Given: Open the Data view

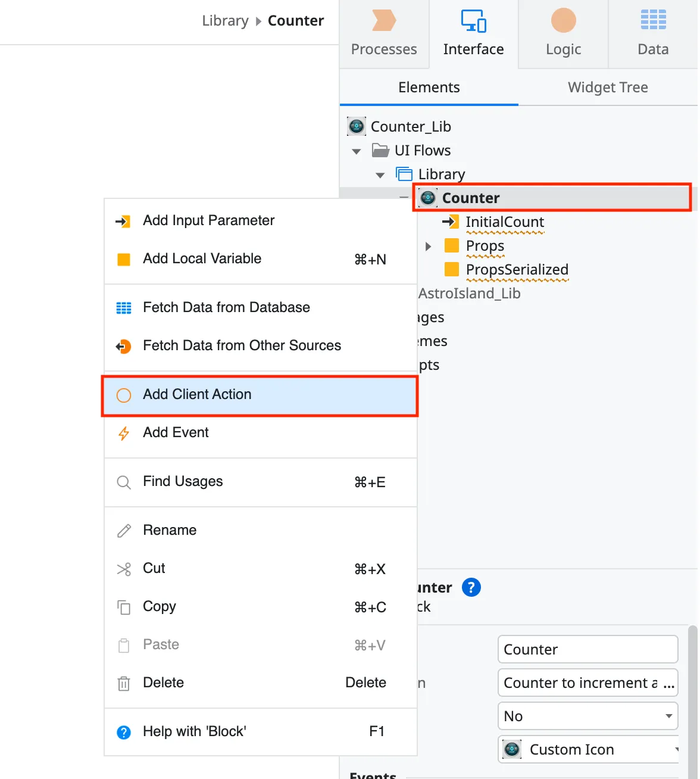Looking at the screenshot, I should click(x=652, y=33).
